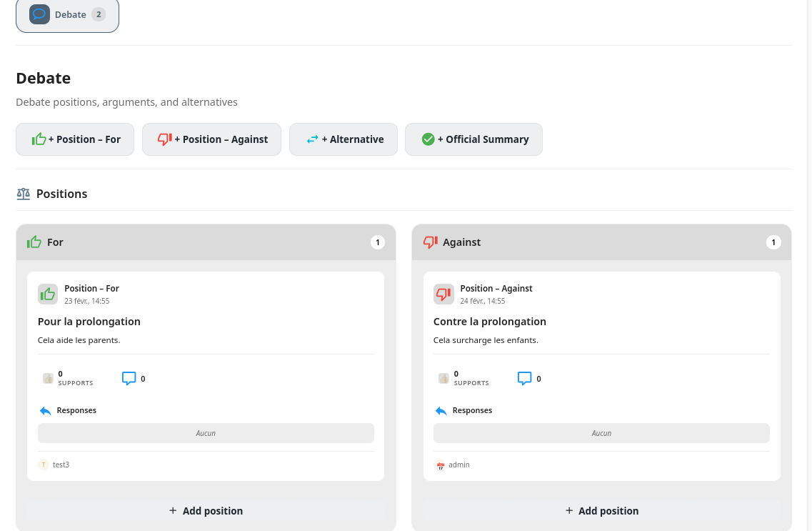Image resolution: width=812 pixels, height=531 pixels.
Task: Click the test3 author avatar on the For card
Action: pyautogui.click(x=44, y=465)
